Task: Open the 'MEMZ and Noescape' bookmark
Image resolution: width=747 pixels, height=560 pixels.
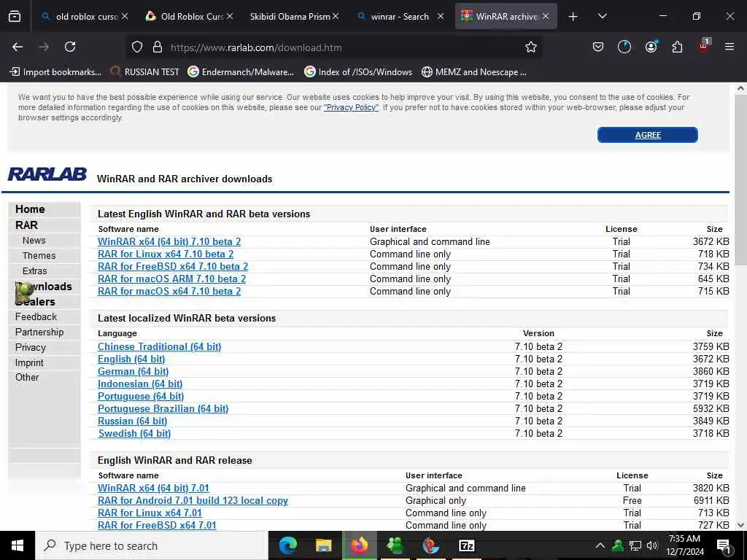Action: 474,72
